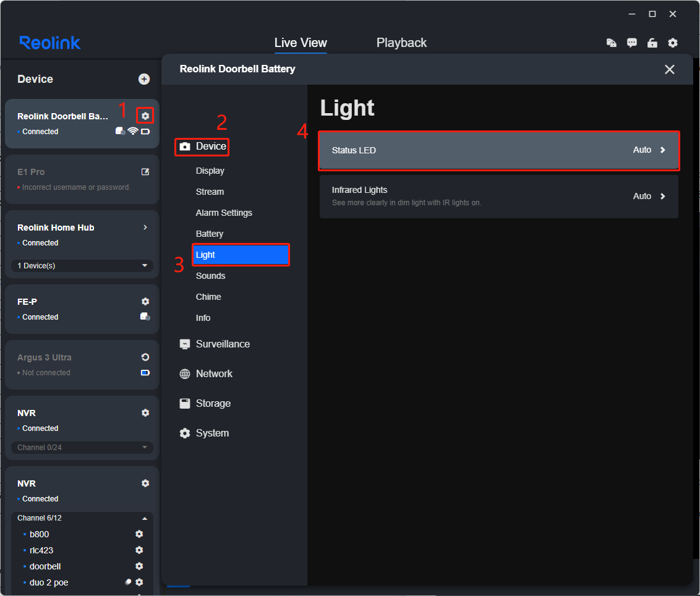Open Status LED Auto option

tap(498, 150)
